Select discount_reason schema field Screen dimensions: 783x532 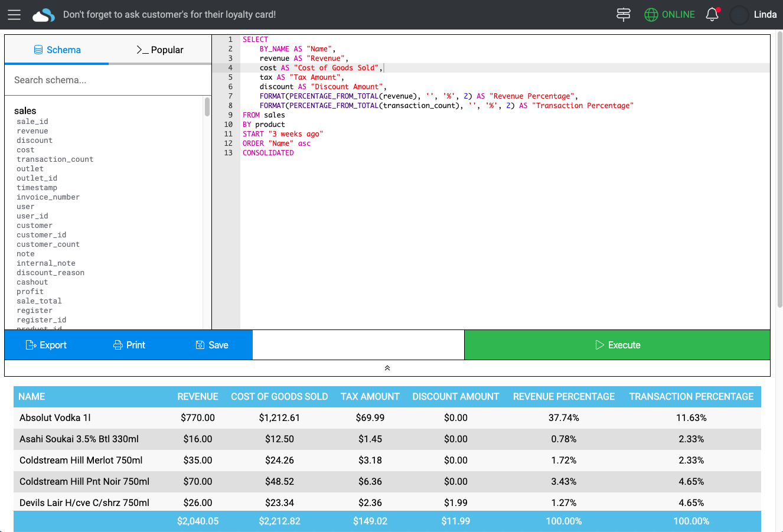click(50, 273)
